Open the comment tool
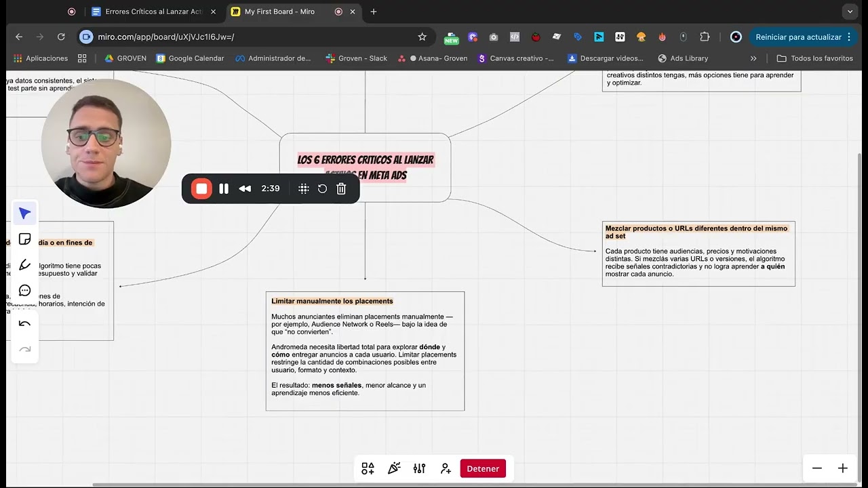868x488 pixels. coord(24,291)
